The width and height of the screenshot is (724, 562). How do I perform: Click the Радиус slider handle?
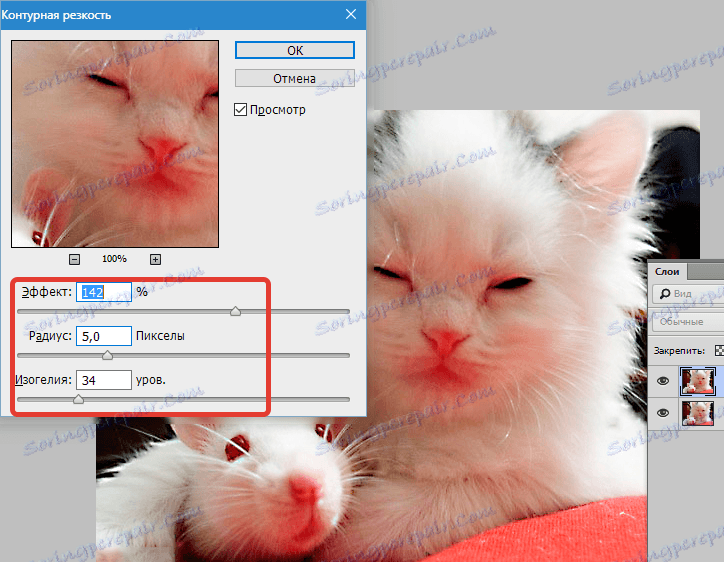click(x=107, y=355)
